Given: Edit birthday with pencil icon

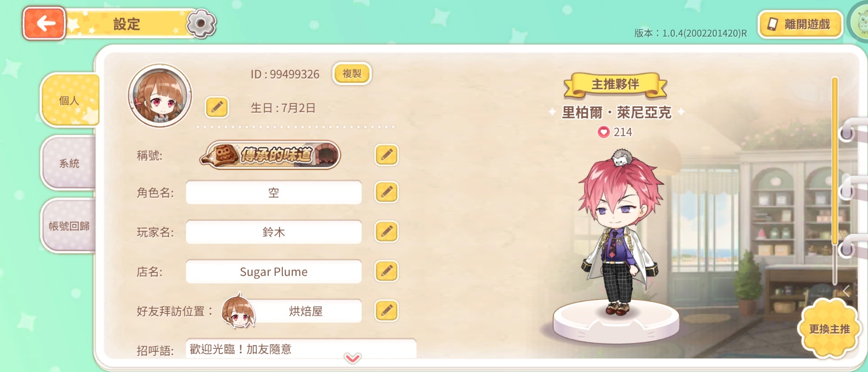Looking at the screenshot, I should pos(217,107).
